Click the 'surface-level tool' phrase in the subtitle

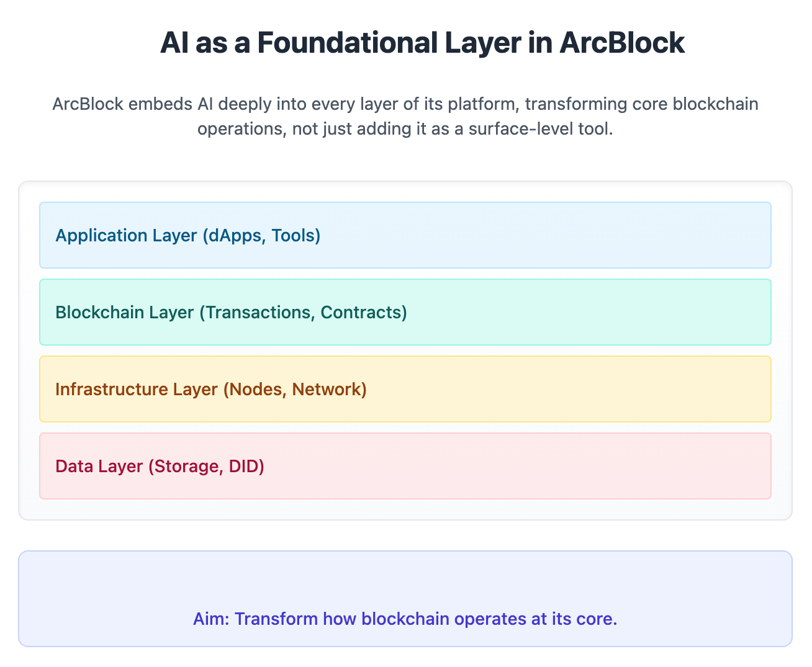[546, 130]
